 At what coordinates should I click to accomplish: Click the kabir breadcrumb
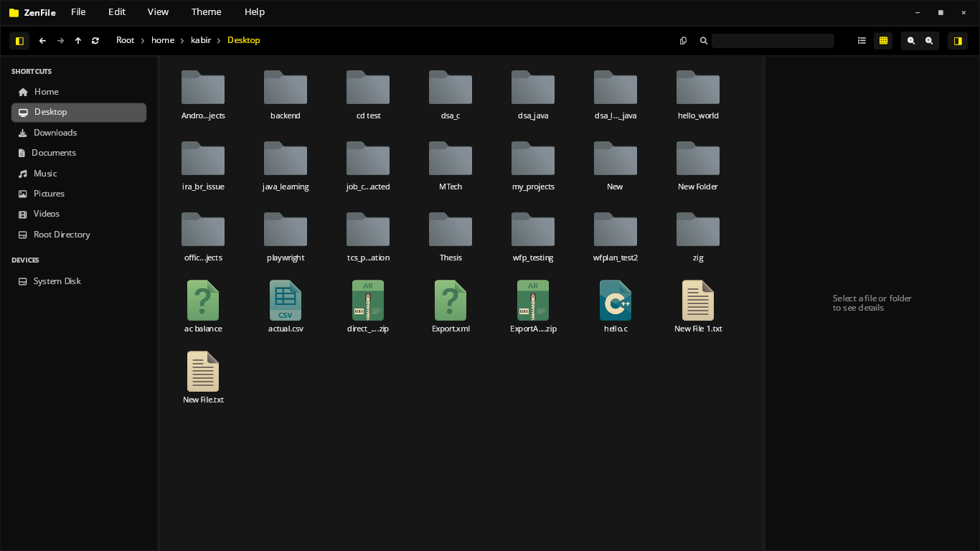(x=201, y=41)
